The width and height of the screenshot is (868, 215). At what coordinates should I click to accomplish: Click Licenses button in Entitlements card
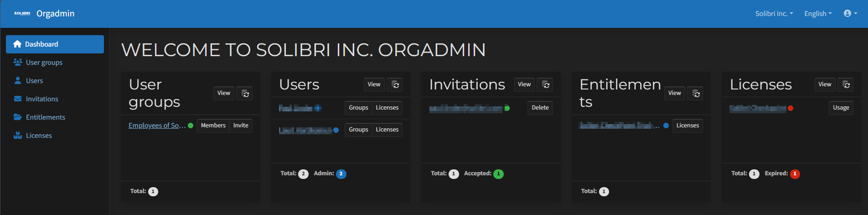click(x=687, y=126)
